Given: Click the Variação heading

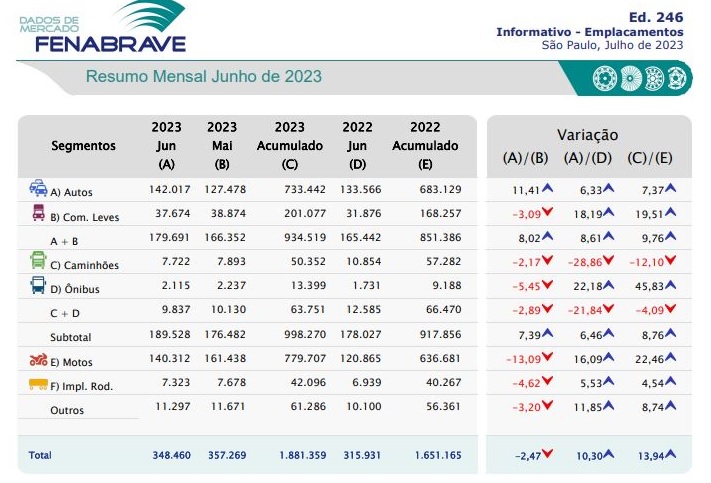Looking at the screenshot, I should click(587, 135).
